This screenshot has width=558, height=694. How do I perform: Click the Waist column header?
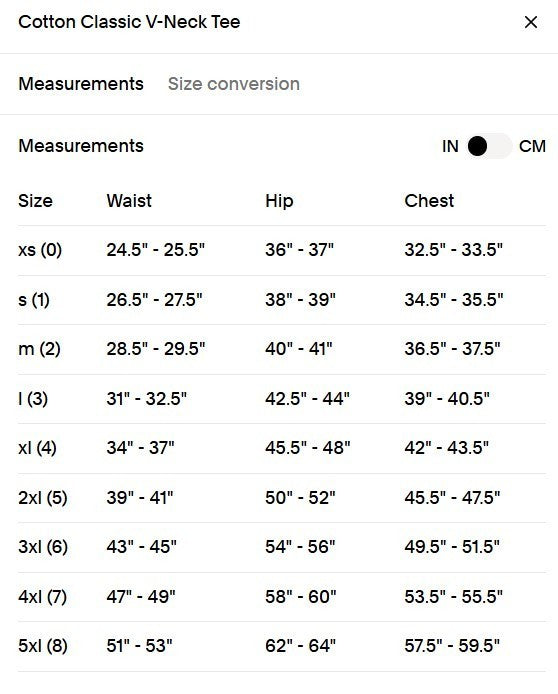click(x=129, y=200)
